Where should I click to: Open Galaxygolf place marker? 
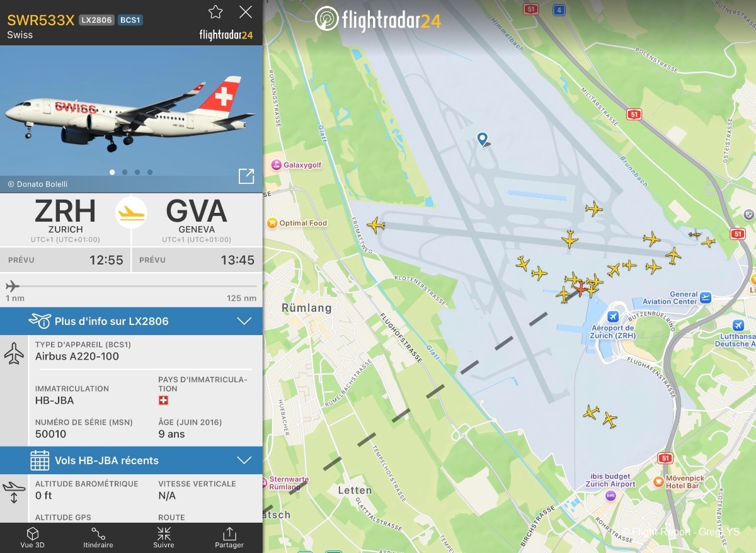pyautogui.click(x=296, y=165)
